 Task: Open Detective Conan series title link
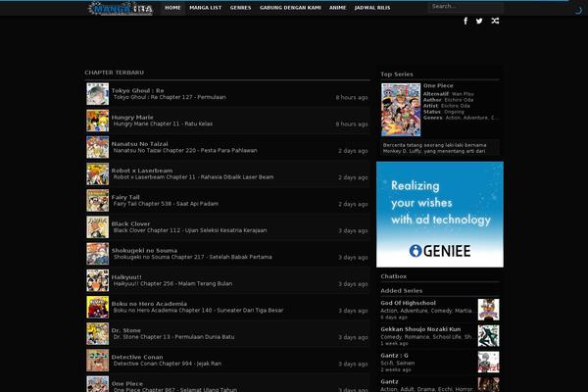tap(137, 357)
